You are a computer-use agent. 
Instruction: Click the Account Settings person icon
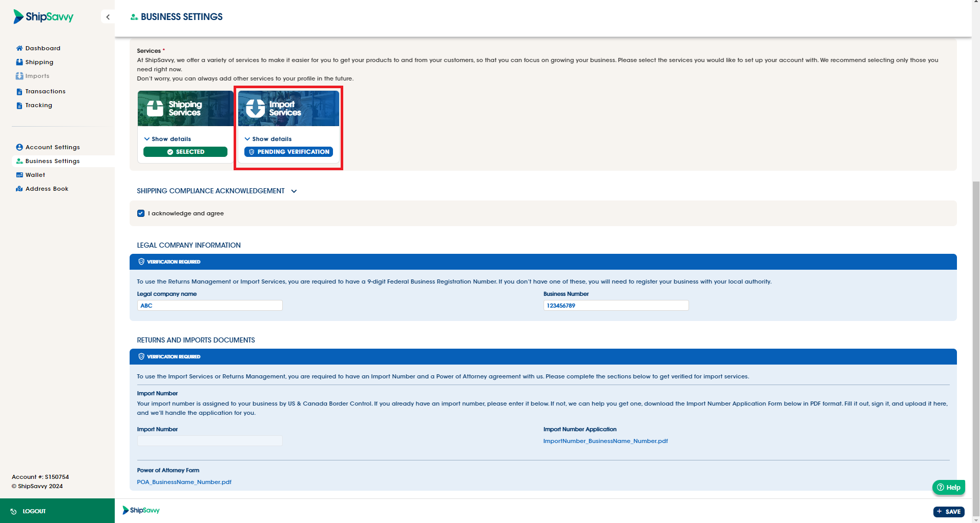[x=19, y=147]
